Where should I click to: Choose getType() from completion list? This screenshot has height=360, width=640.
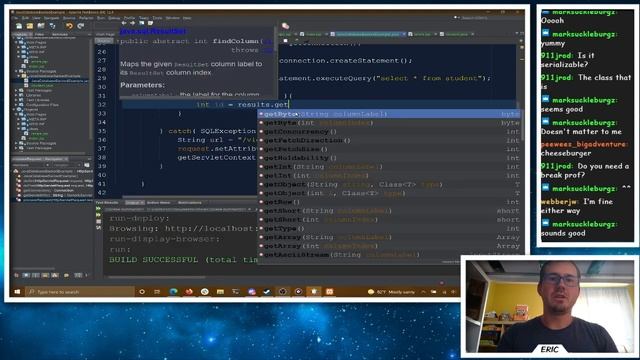click(x=389, y=229)
